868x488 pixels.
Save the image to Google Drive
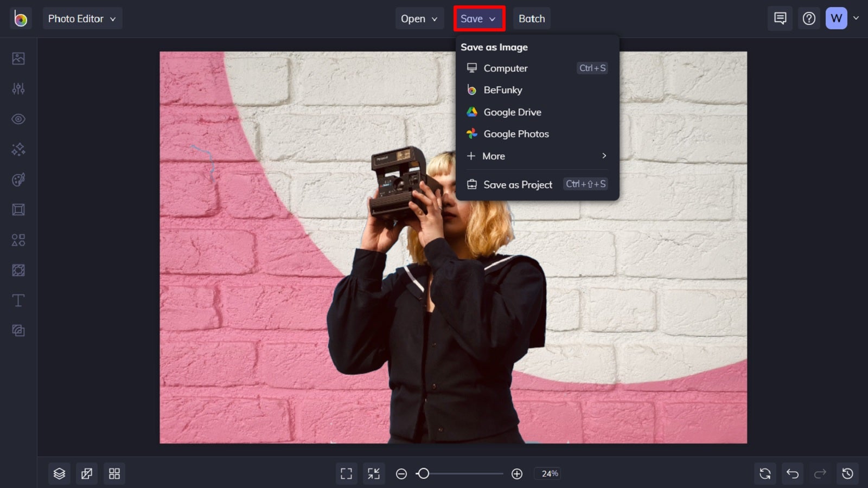pos(512,112)
